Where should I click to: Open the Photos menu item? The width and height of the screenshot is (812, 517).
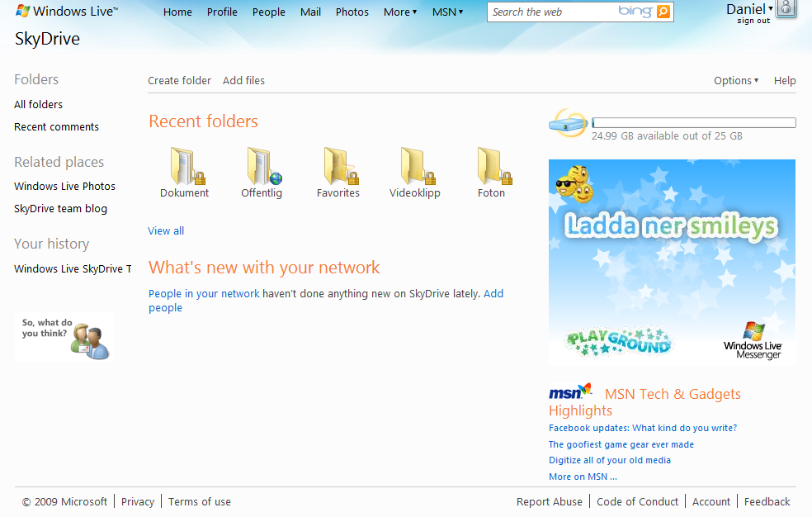[x=352, y=12]
